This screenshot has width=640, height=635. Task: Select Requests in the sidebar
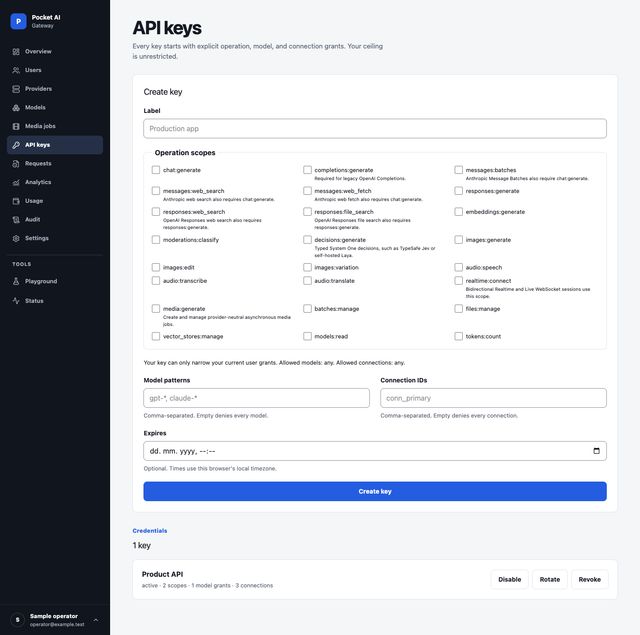pos(55,164)
